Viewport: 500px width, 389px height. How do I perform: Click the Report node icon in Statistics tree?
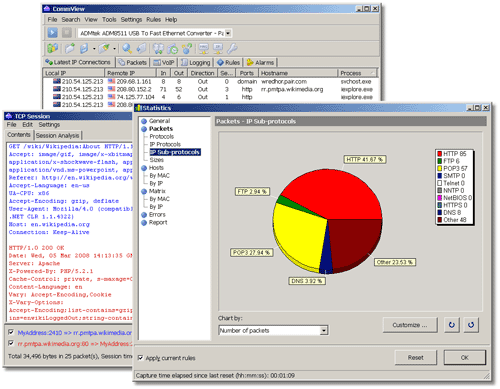tap(144, 223)
